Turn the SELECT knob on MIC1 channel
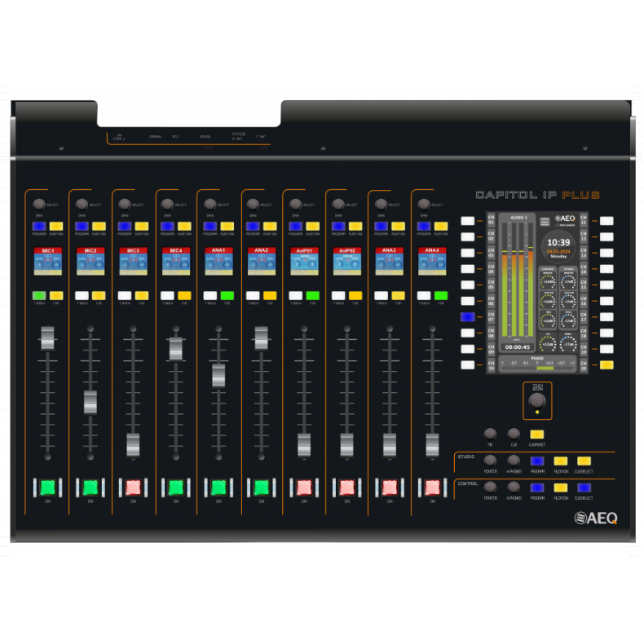This screenshot has height=644, width=644. [38, 204]
